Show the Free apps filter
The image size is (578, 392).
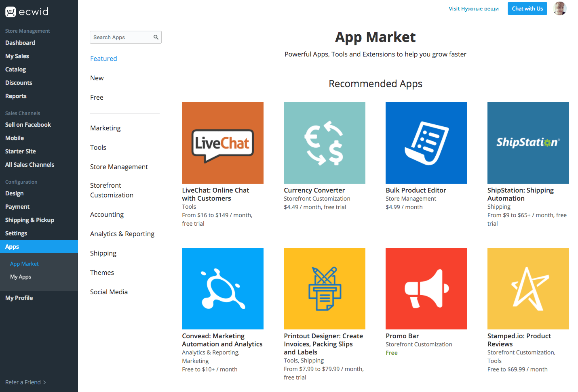[x=97, y=97]
